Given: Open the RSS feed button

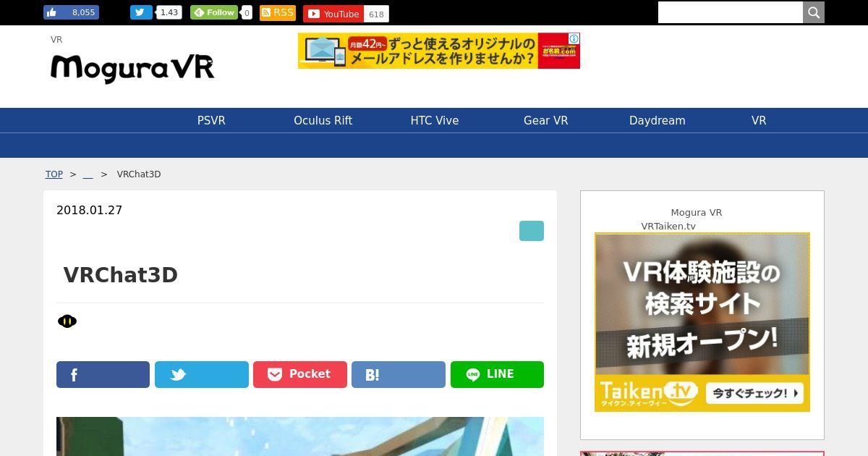Looking at the screenshot, I should (x=278, y=12).
